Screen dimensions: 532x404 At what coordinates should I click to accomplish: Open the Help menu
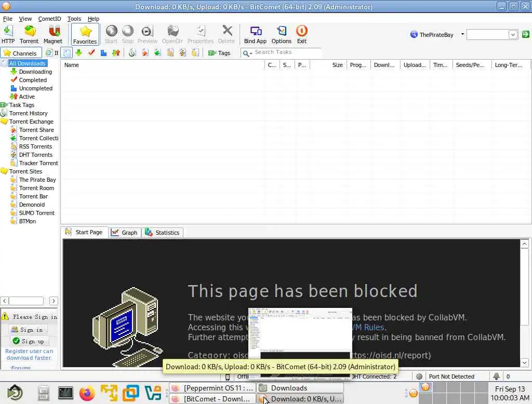coord(94,19)
